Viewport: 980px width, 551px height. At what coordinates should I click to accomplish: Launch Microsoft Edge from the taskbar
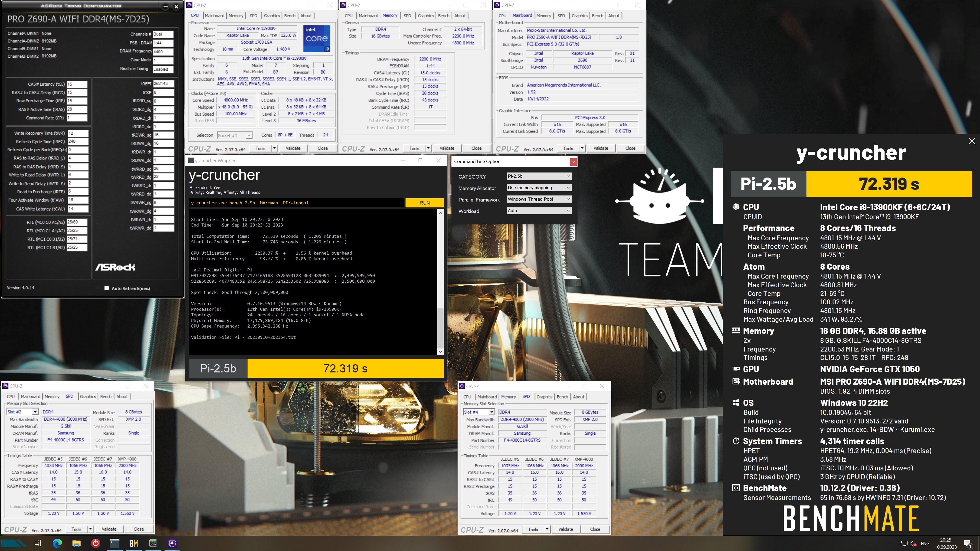[x=57, y=543]
